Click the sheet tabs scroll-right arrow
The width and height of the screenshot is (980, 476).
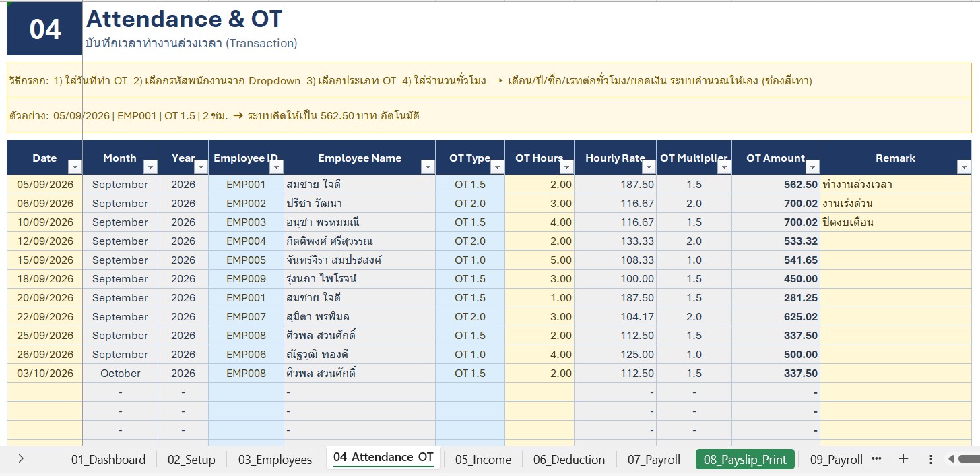coord(22,459)
